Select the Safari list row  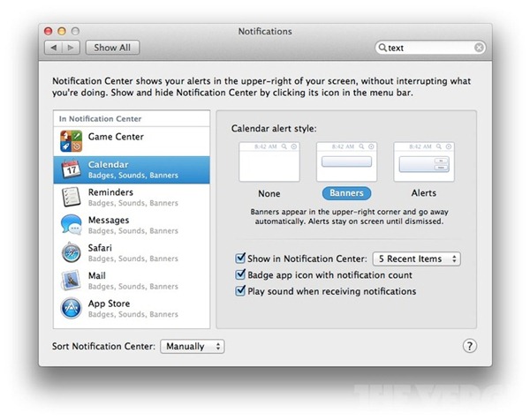pyautogui.click(x=132, y=253)
